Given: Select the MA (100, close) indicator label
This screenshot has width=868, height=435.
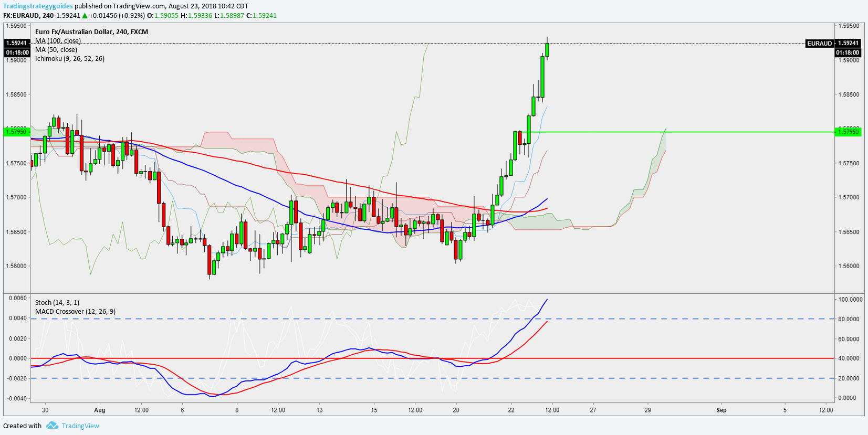Looking at the screenshot, I should (58, 41).
